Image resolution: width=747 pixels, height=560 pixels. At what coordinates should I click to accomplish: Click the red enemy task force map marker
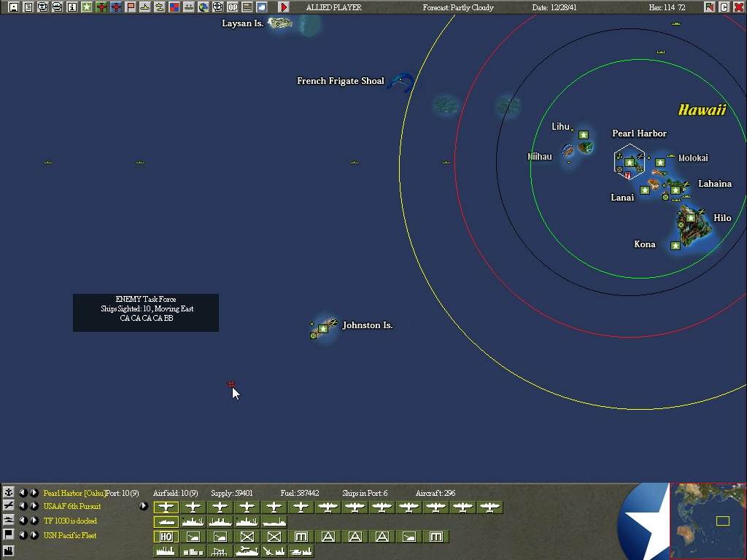231,384
